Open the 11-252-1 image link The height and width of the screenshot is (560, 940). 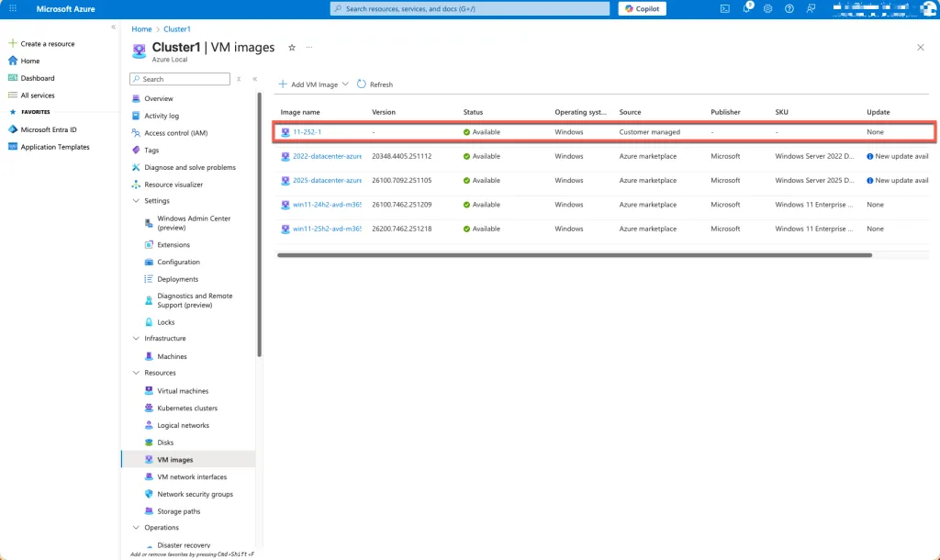coord(307,132)
